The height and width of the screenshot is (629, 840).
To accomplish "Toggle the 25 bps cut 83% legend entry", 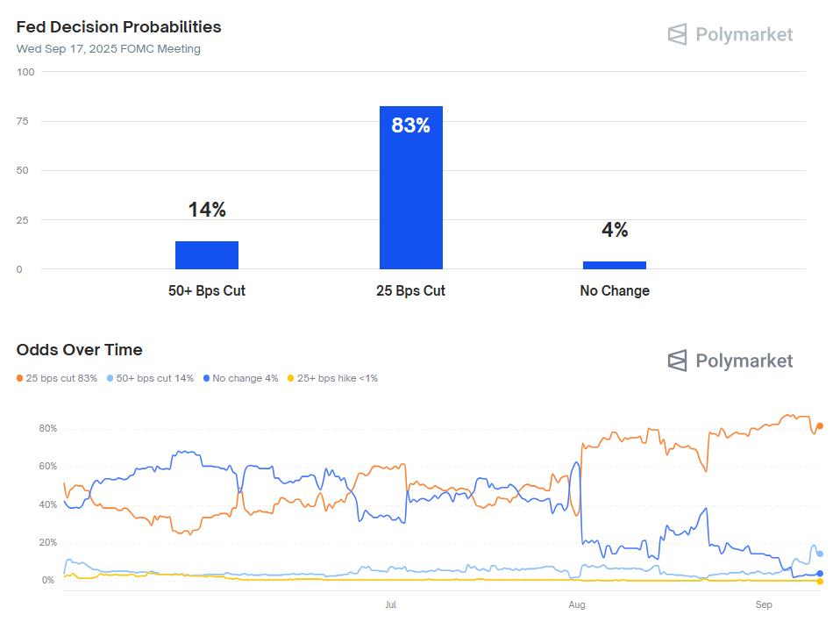I will (61, 378).
